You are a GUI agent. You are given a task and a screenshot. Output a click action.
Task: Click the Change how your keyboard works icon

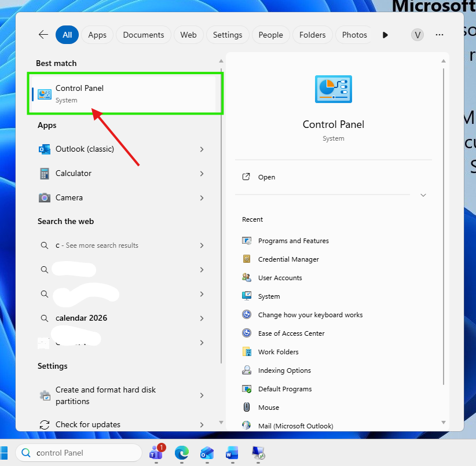247,314
